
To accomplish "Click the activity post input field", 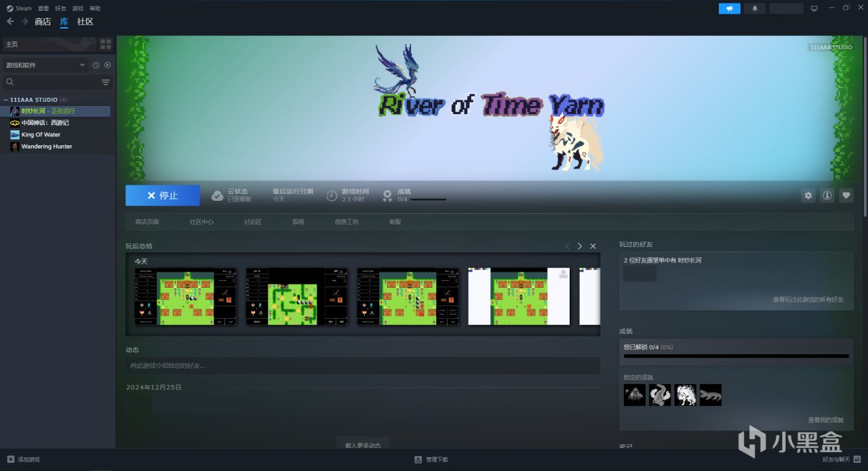I will point(363,365).
